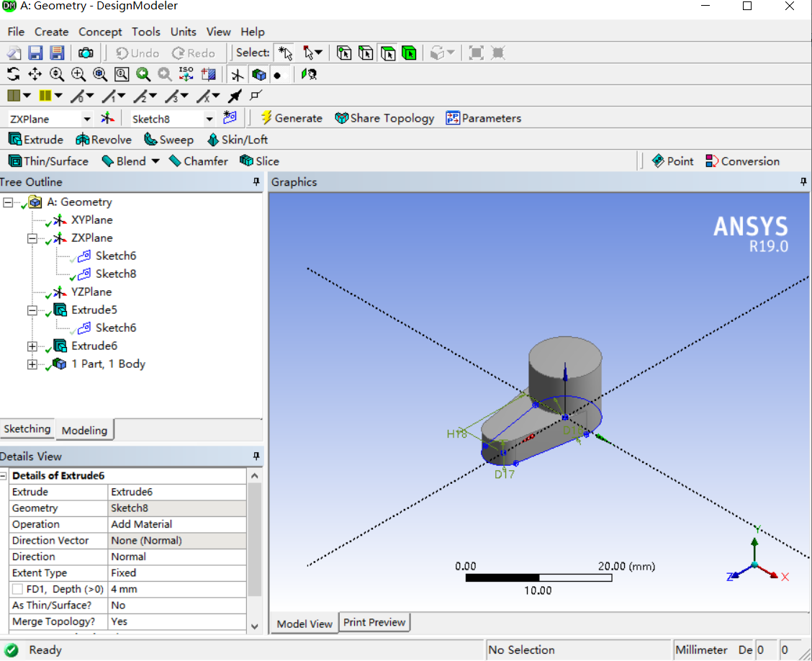
Task: Open the Blend dropdown arrow
Action: 155,161
